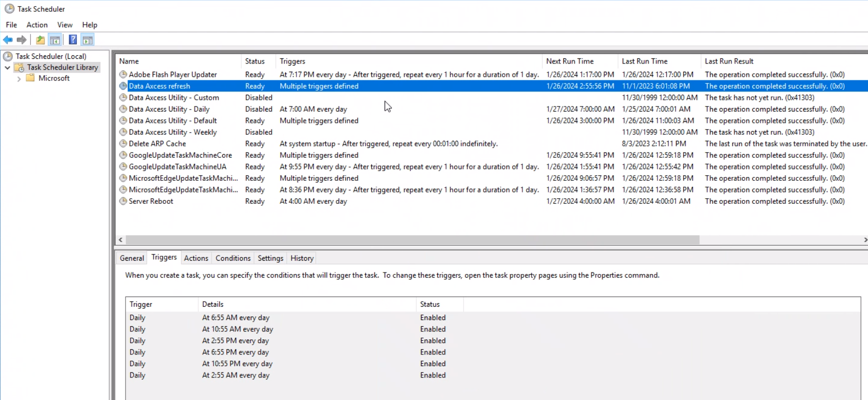Toggle the Show/Hide Console Tree icon
This screenshot has height=400, width=868.
(x=55, y=40)
